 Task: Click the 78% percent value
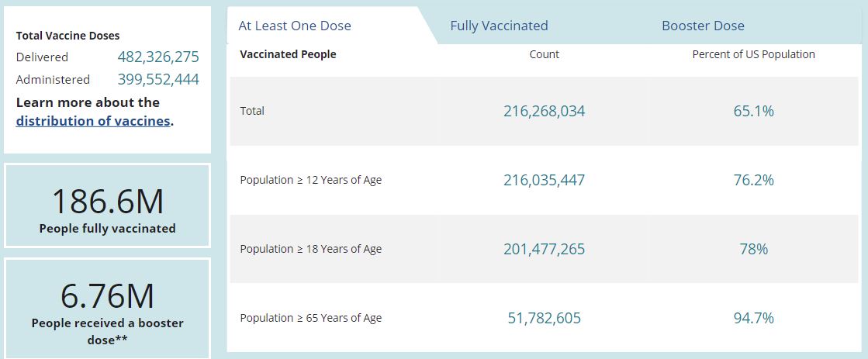[x=753, y=249]
